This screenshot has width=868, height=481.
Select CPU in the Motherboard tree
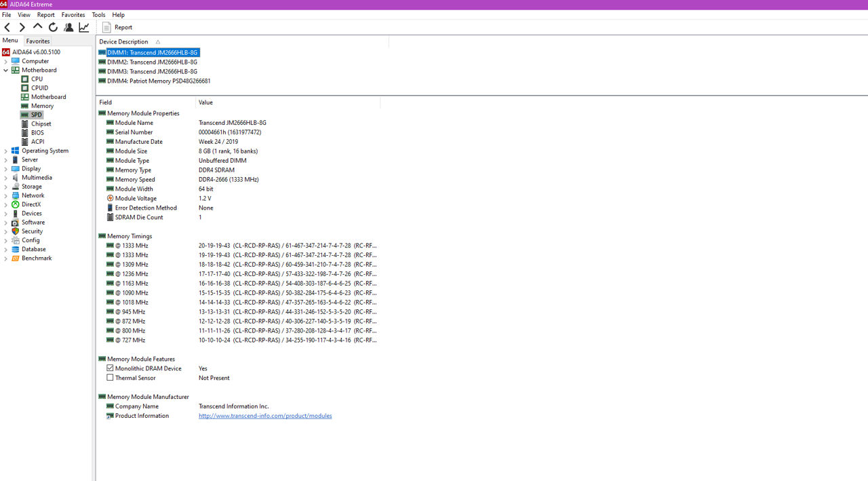pos(37,79)
